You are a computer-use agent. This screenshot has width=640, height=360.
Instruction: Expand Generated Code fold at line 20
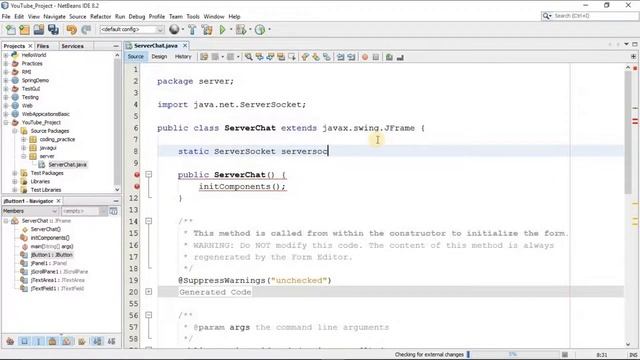pos(149,291)
